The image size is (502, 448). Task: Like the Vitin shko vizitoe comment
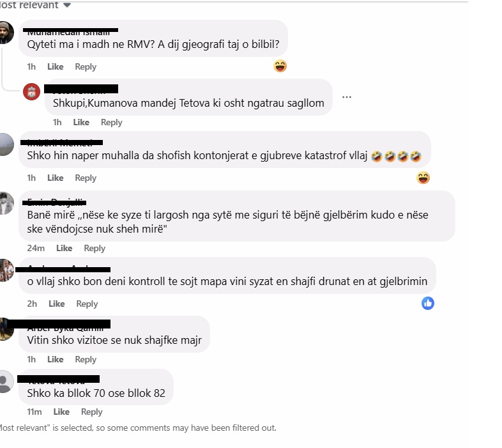(56, 359)
